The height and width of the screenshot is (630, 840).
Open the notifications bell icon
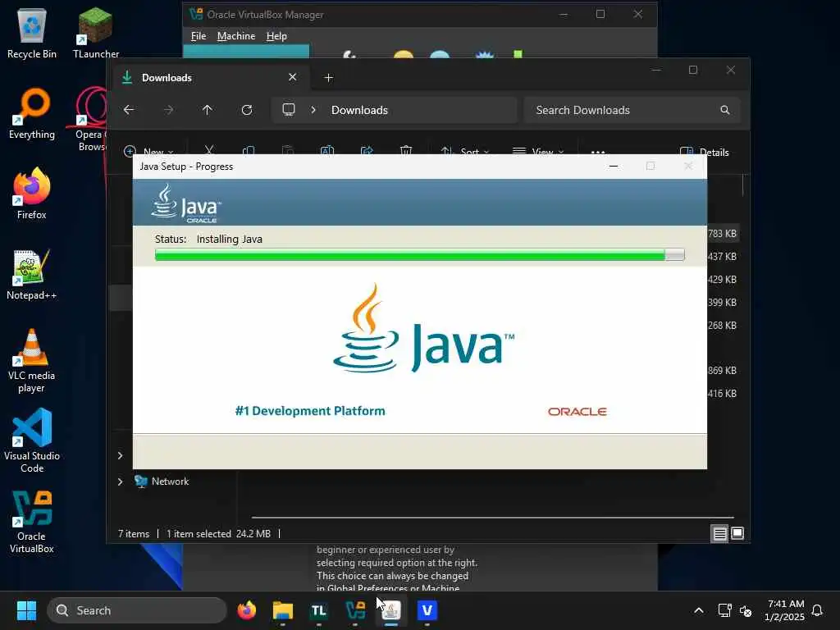point(817,610)
